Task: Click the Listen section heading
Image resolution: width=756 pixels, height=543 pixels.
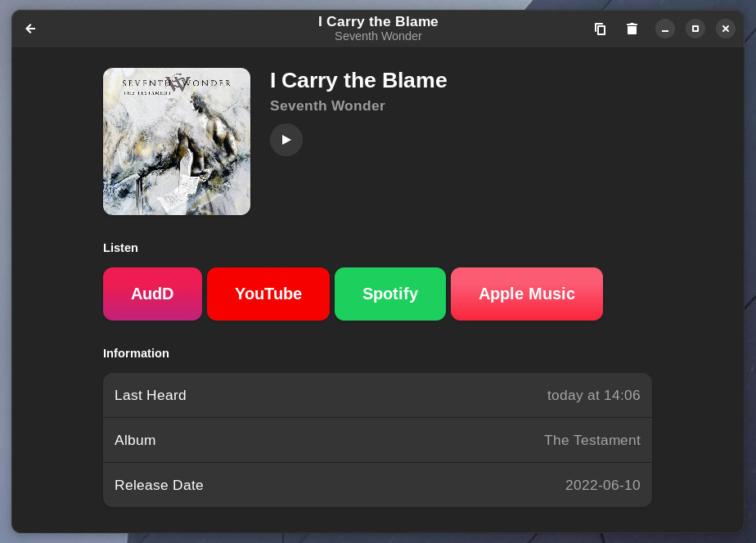Action: [120, 248]
